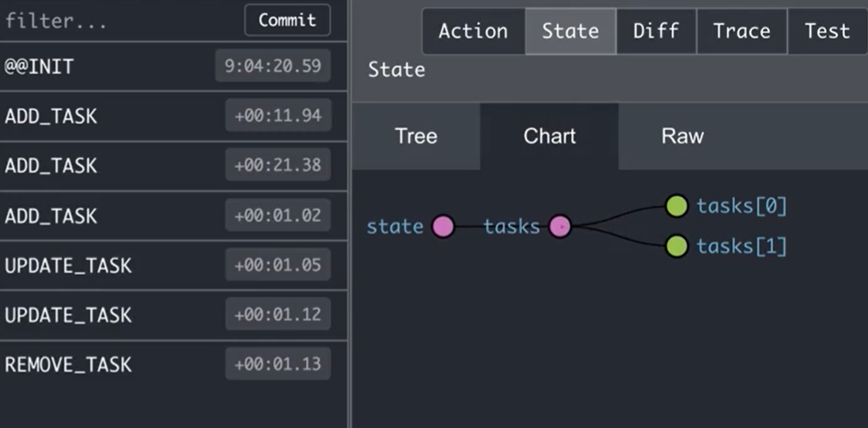Click the Commit button
Image resolution: width=868 pixels, height=428 pixels.
pyautogui.click(x=287, y=20)
